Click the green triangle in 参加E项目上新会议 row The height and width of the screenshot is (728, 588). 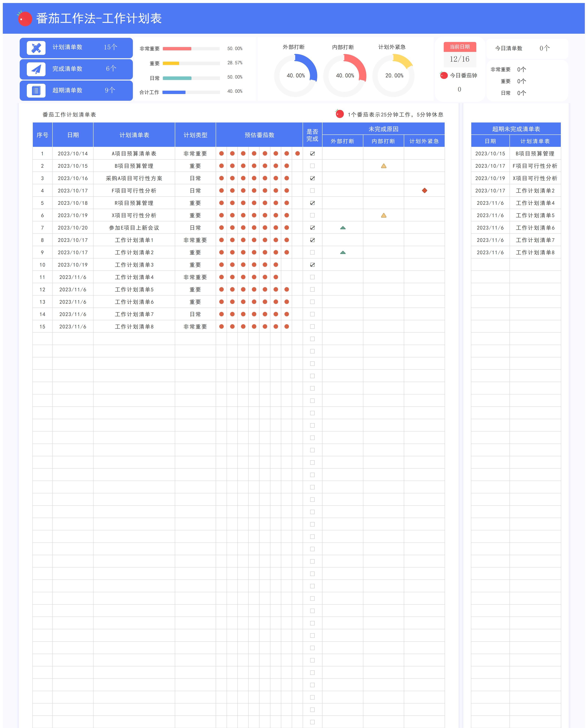(343, 228)
